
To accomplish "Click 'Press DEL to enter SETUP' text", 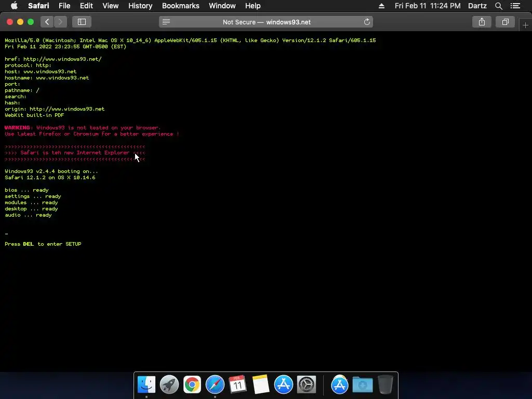I will (x=43, y=244).
